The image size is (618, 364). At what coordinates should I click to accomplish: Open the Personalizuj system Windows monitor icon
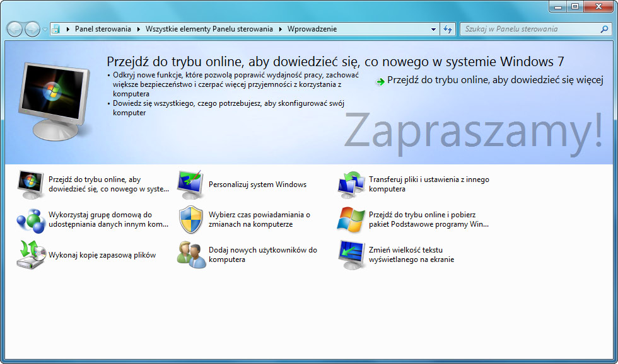pos(190,184)
